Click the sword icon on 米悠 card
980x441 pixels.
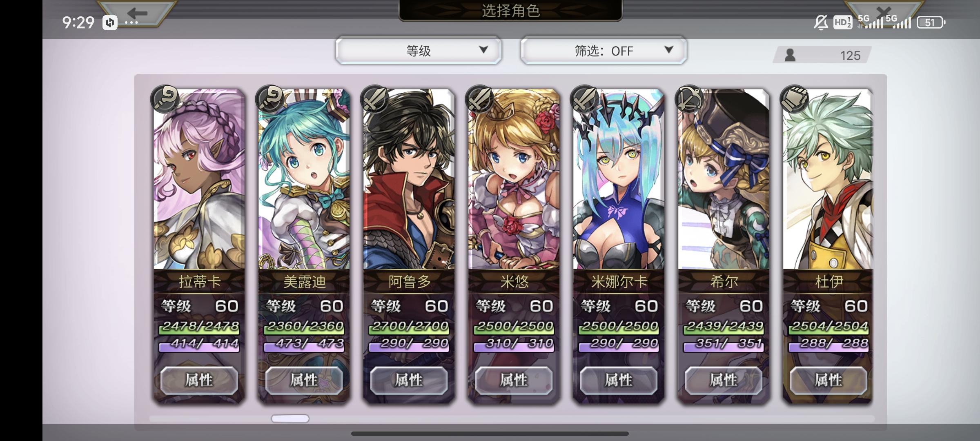point(480,99)
